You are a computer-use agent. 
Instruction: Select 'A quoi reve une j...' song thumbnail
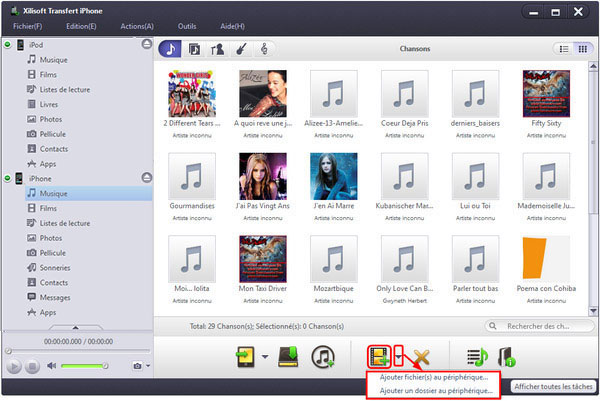pos(263,94)
